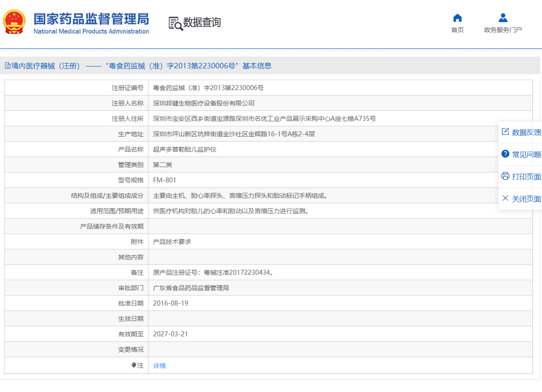The width and height of the screenshot is (542, 392).
Task: Click the 适用范围/预期用途 row label
Action: 116,211
